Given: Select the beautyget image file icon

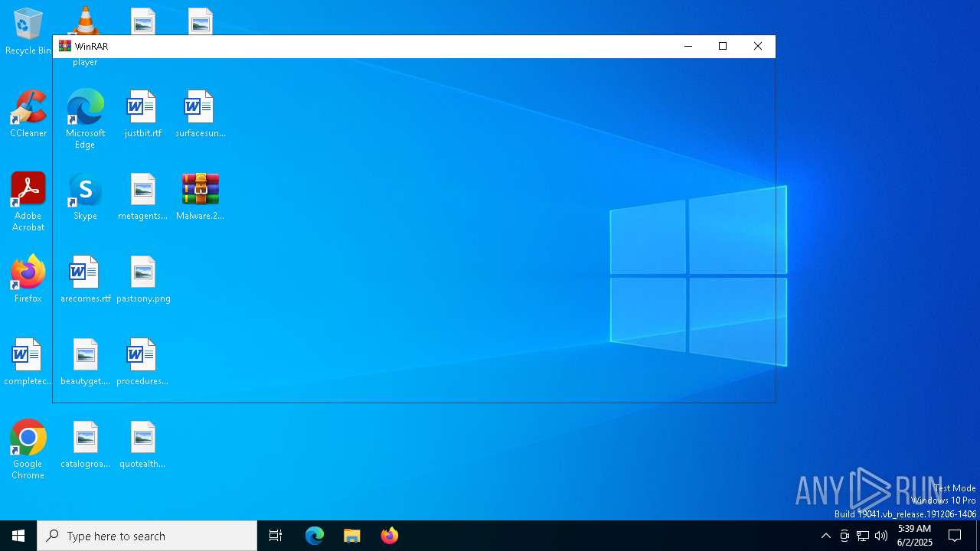Looking at the screenshot, I should (x=85, y=362).
